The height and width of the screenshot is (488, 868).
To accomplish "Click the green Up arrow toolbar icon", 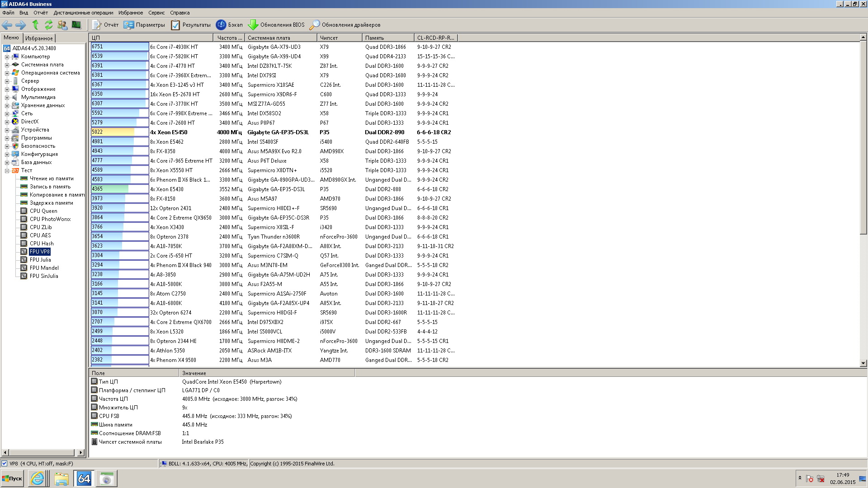I will (x=35, y=25).
